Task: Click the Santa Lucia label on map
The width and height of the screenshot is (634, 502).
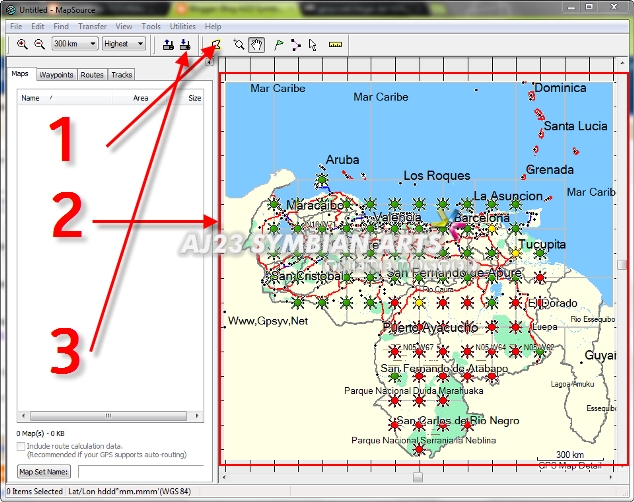Action: (575, 126)
